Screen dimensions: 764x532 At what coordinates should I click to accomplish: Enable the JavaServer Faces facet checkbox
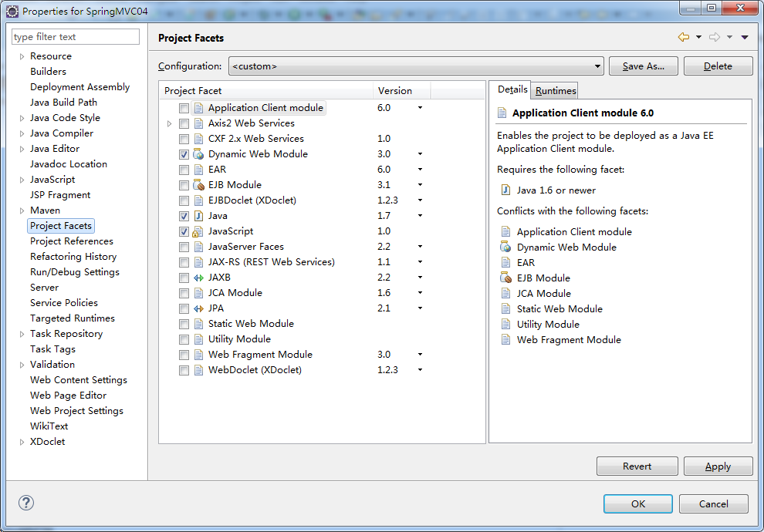click(184, 247)
